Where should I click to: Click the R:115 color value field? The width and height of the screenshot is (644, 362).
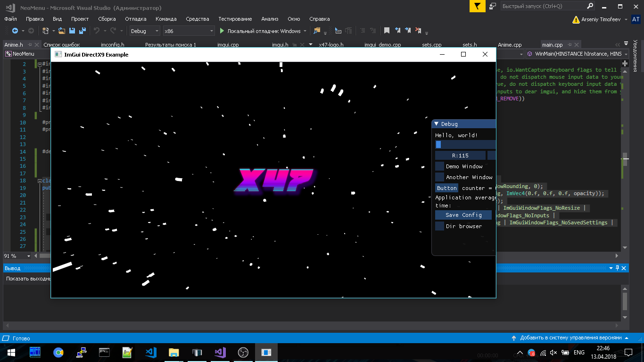pos(460,156)
